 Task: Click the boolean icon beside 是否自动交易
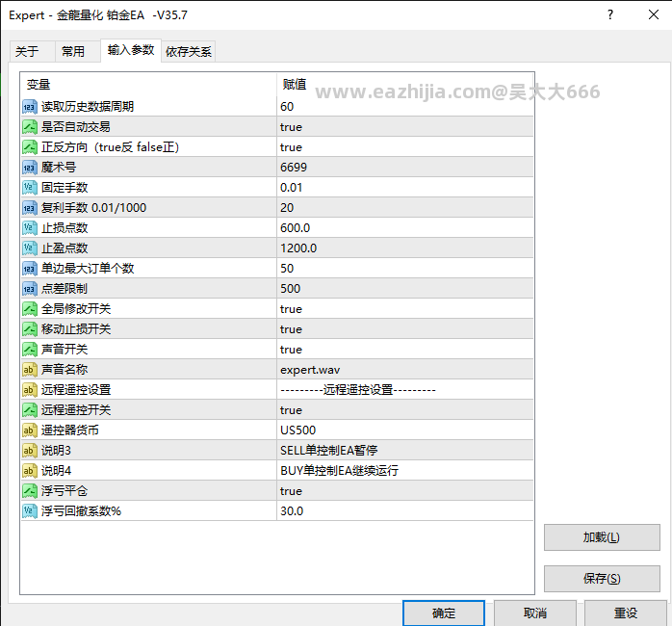click(x=30, y=127)
